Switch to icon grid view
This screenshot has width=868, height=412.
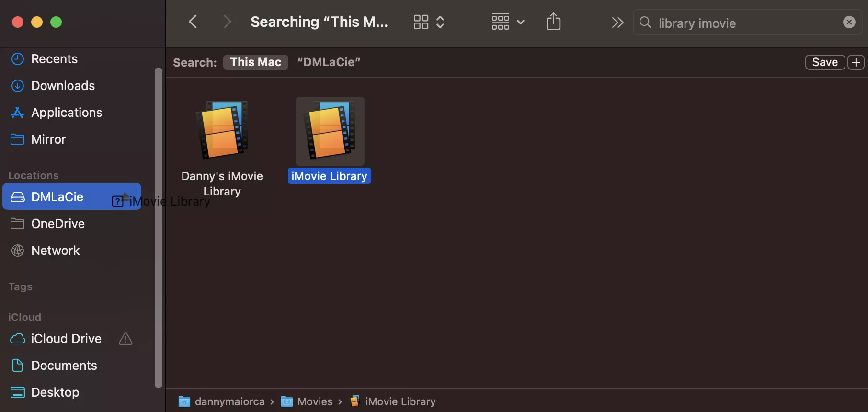click(x=421, y=22)
